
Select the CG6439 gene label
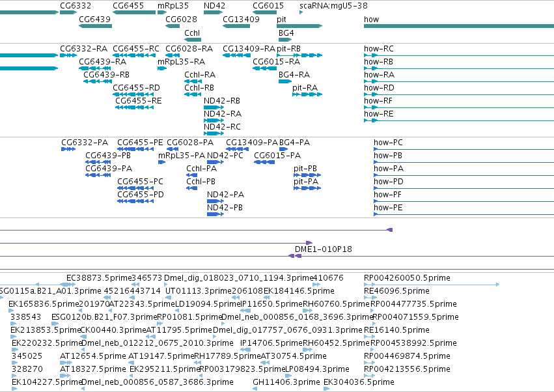[94, 19]
